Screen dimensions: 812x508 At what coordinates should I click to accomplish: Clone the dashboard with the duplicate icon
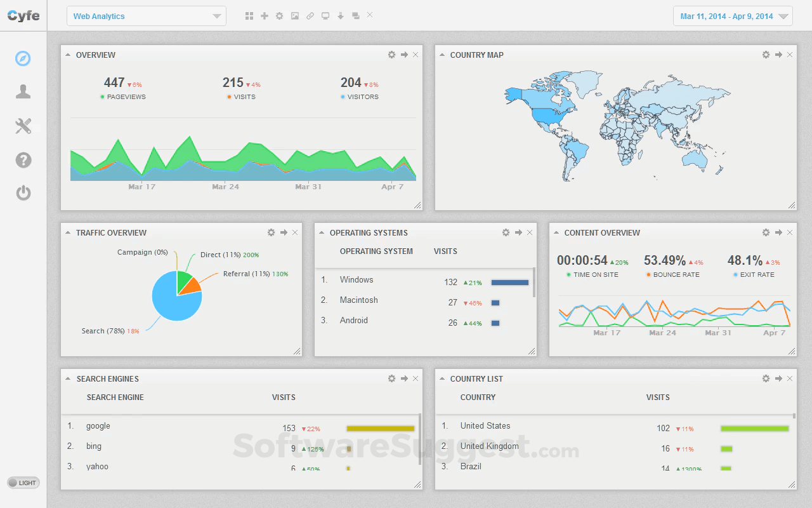pos(356,15)
